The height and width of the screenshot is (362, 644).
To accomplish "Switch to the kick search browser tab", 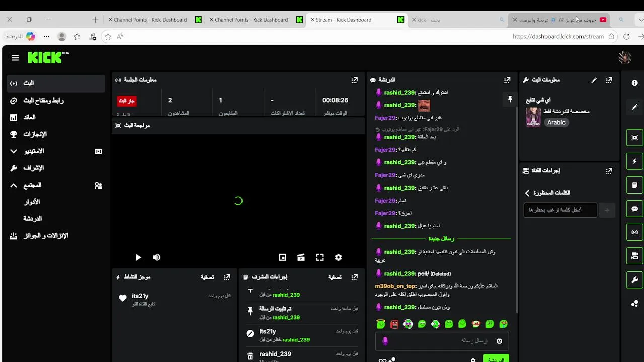I will (457, 20).
